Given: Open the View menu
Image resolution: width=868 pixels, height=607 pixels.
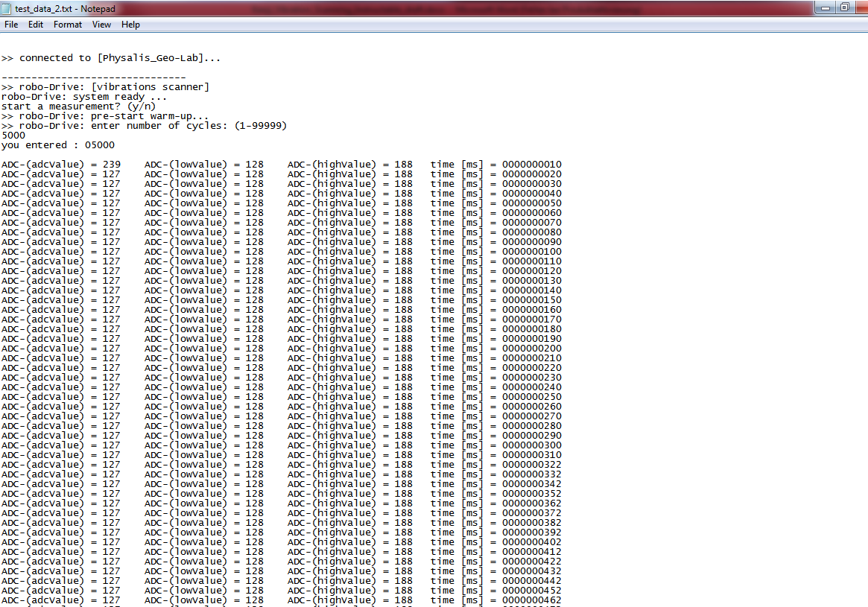Looking at the screenshot, I should pyautogui.click(x=101, y=25).
